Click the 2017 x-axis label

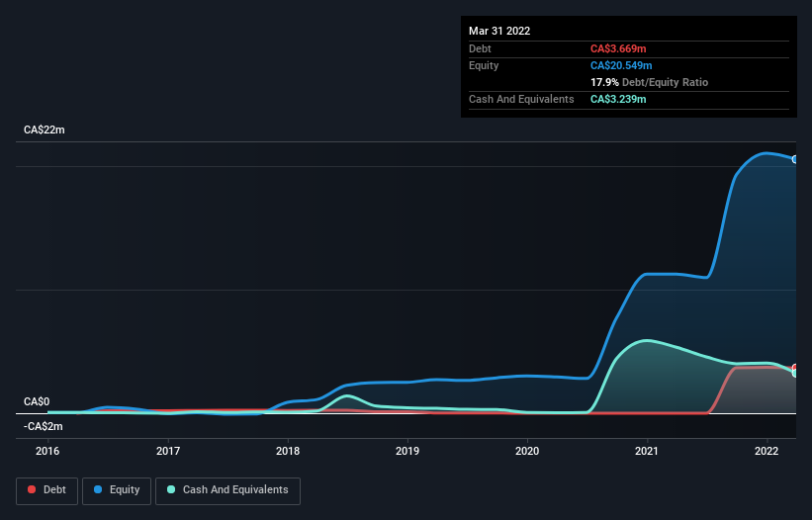[x=168, y=451]
